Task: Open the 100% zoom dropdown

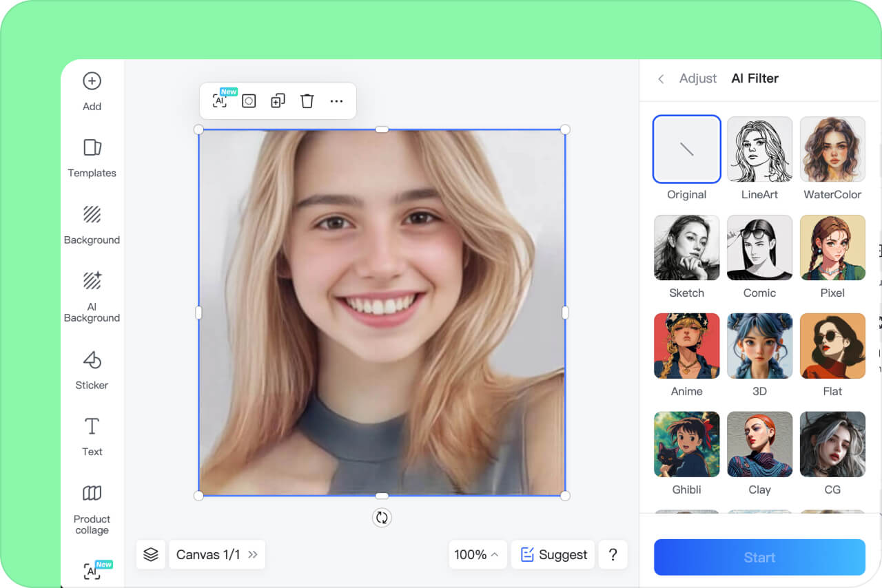Action: pyautogui.click(x=477, y=554)
